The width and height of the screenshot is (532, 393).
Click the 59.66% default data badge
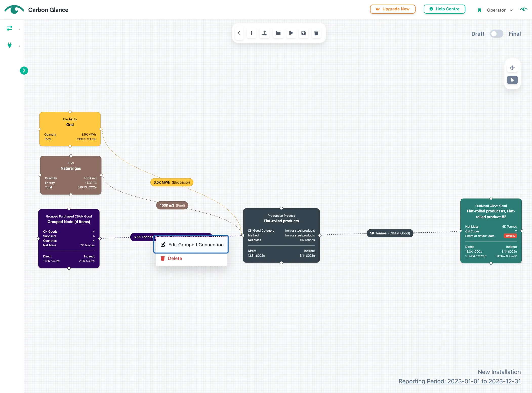(x=510, y=236)
